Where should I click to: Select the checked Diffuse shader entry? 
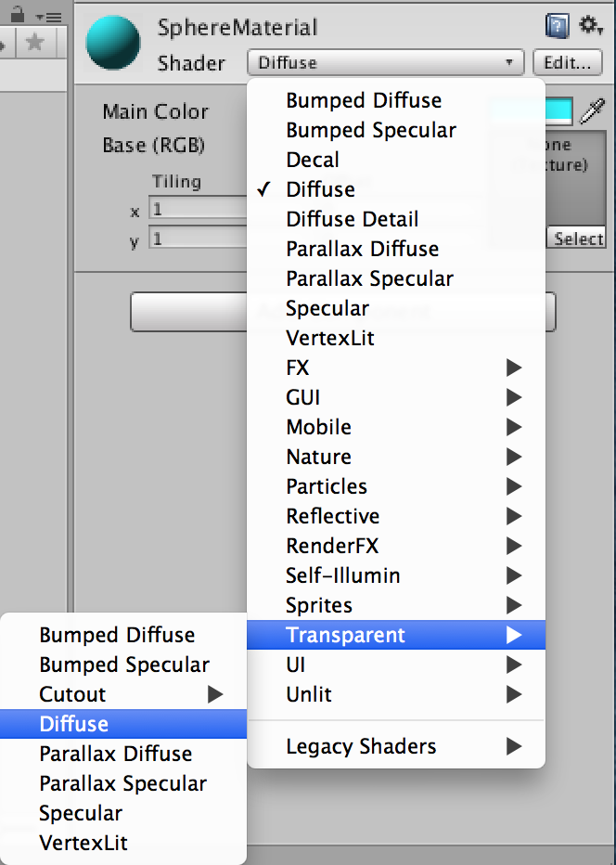(x=396, y=189)
